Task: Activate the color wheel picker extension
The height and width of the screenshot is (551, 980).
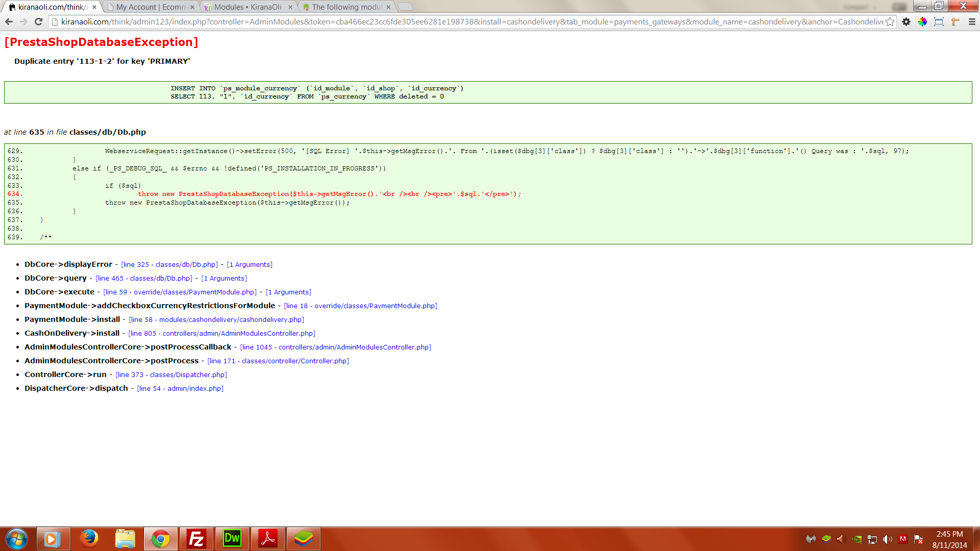Action: coord(922,22)
